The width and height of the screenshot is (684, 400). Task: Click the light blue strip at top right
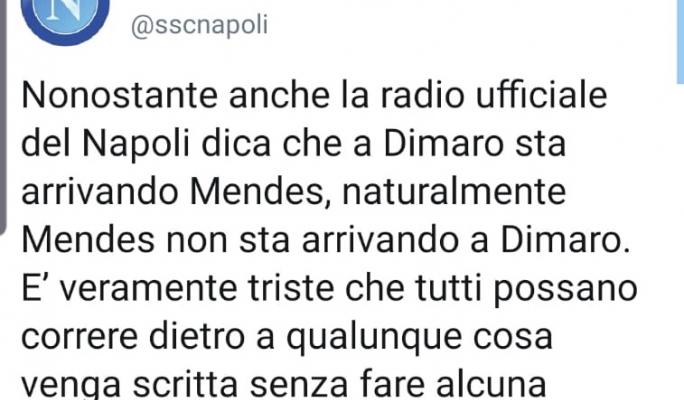[680, 41]
